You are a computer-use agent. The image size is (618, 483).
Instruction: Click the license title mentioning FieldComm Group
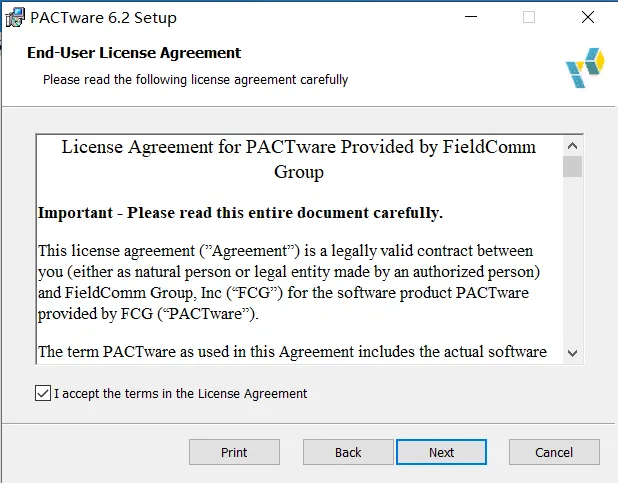(299, 159)
